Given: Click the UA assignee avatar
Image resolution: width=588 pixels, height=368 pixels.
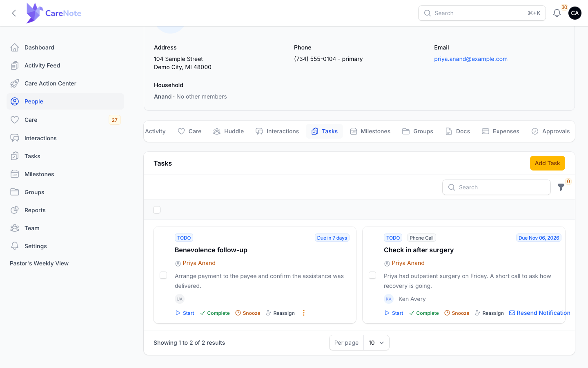Looking at the screenshot, I should [x=180, y=299].
